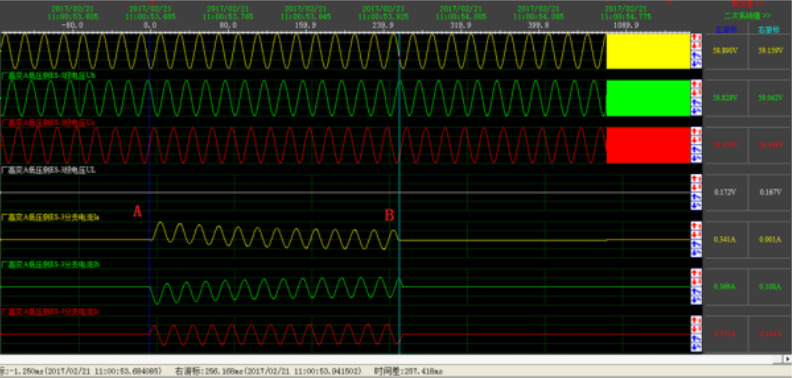Click the red up-arrow icon of the yellow voltage channel
The height and width of the screenshot is (378, 792).
pos(697,37)
